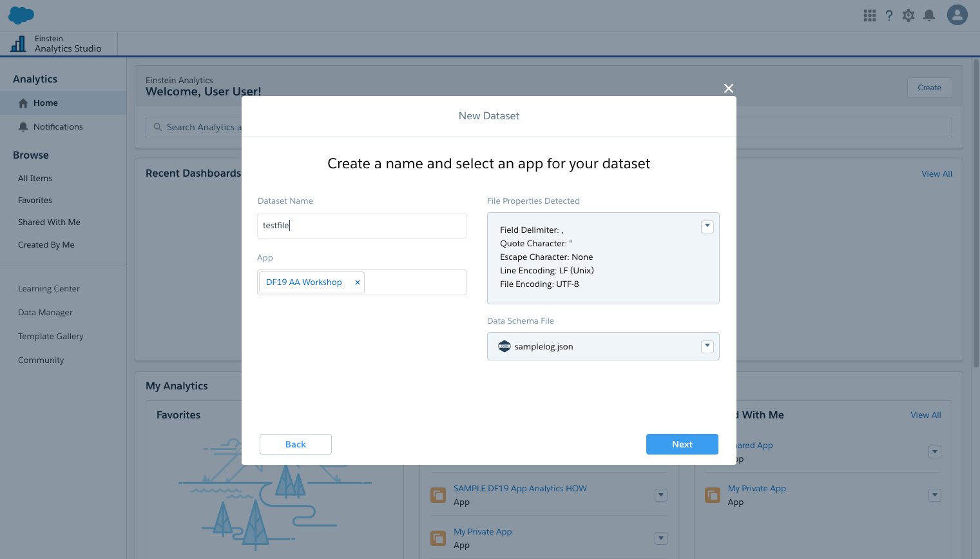Click the SAMPLE DF19 App Analytics HOW icon
The width and height of the screenshot is (980, 559).
(438, 495)
